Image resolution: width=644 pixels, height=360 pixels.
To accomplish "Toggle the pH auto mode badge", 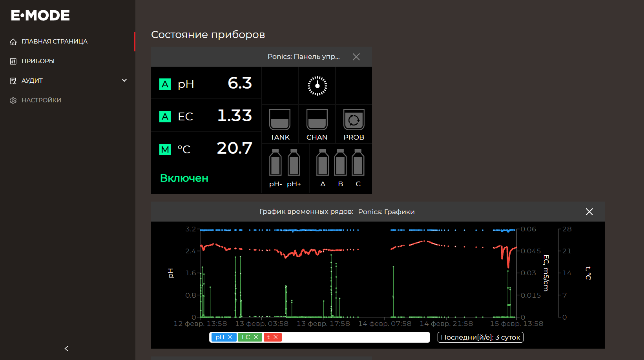I will point(165,84).
